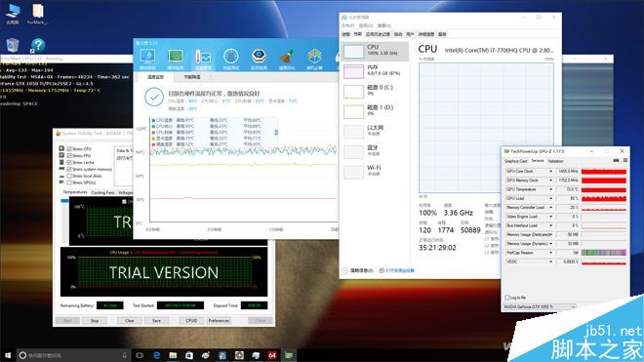Open the speedometer performance test icon

click(x=231, y=57)
